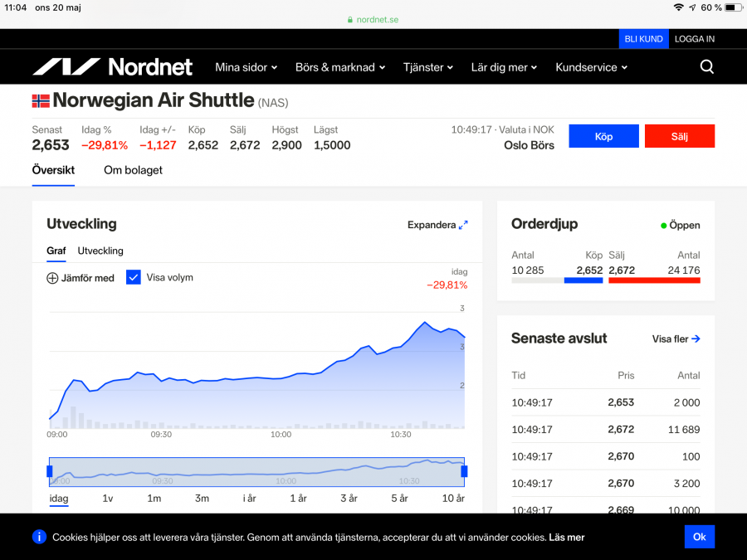Switch to the Om bolaget tab
The image size is (747, 560).
tap(133, 170)
